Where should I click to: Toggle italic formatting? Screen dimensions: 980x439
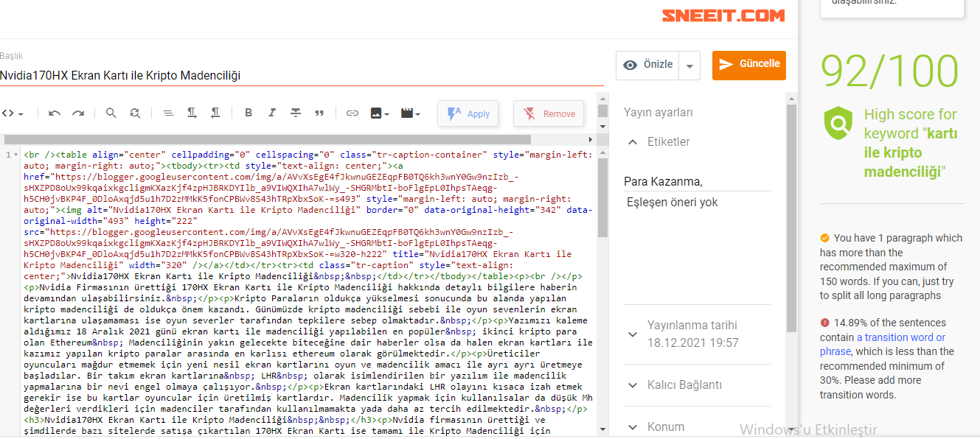pos(272,113)
